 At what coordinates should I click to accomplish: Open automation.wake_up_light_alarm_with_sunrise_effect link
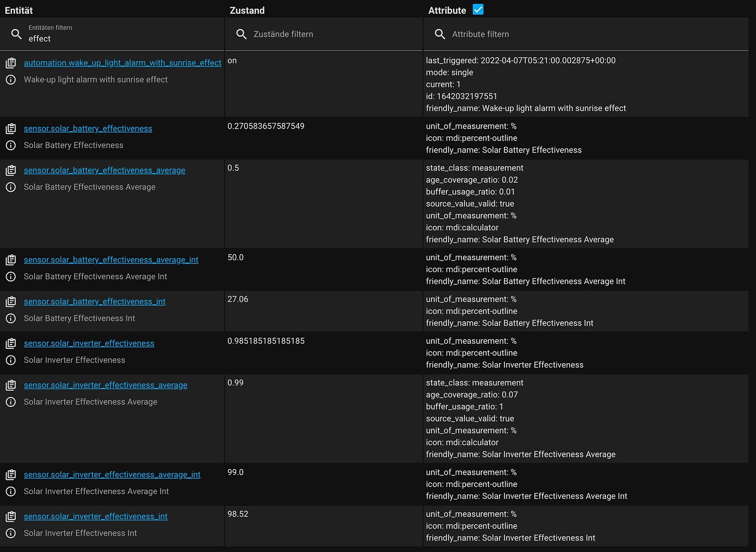click(x=123, y=63)
